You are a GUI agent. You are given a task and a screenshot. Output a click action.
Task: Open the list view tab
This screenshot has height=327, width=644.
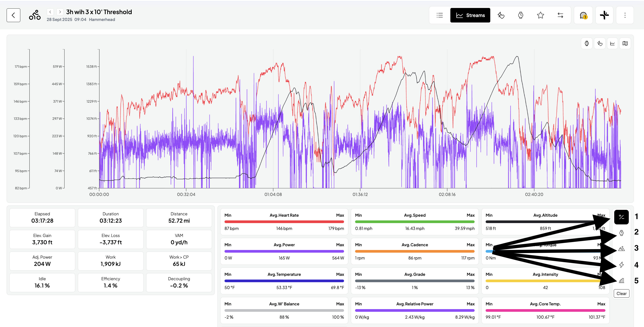(440, 15)
